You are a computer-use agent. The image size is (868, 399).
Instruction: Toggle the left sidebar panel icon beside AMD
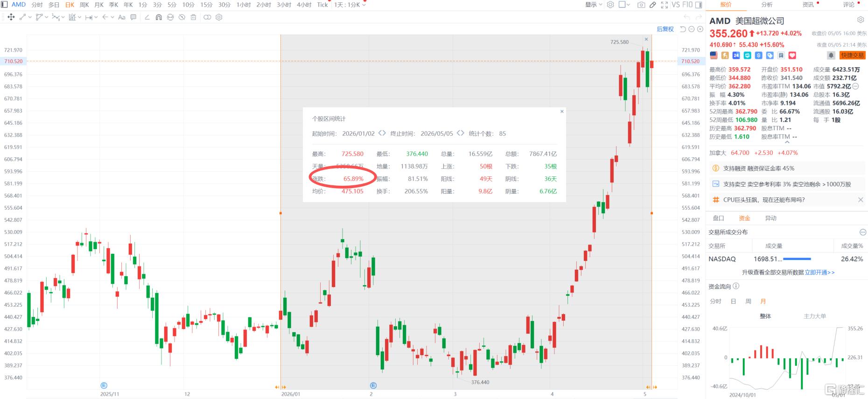[4, 5]
